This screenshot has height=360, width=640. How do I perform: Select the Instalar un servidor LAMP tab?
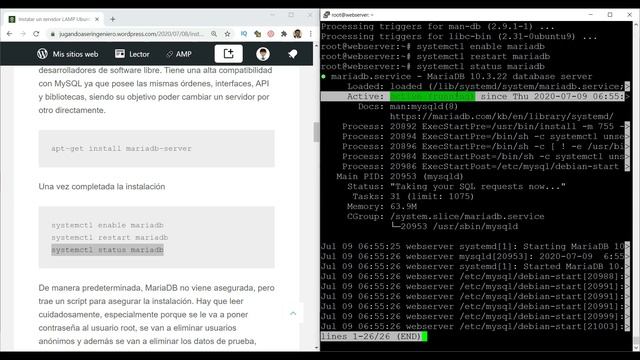tap(54, 19)
